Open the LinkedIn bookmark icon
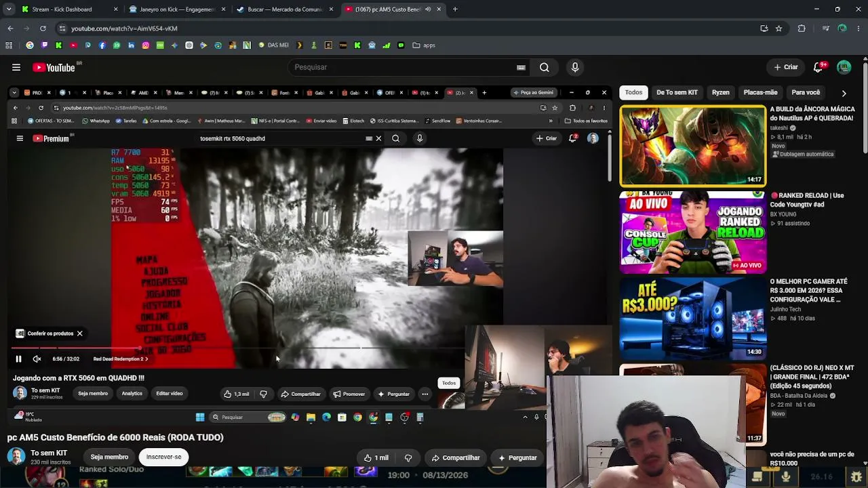 point(131,45)
